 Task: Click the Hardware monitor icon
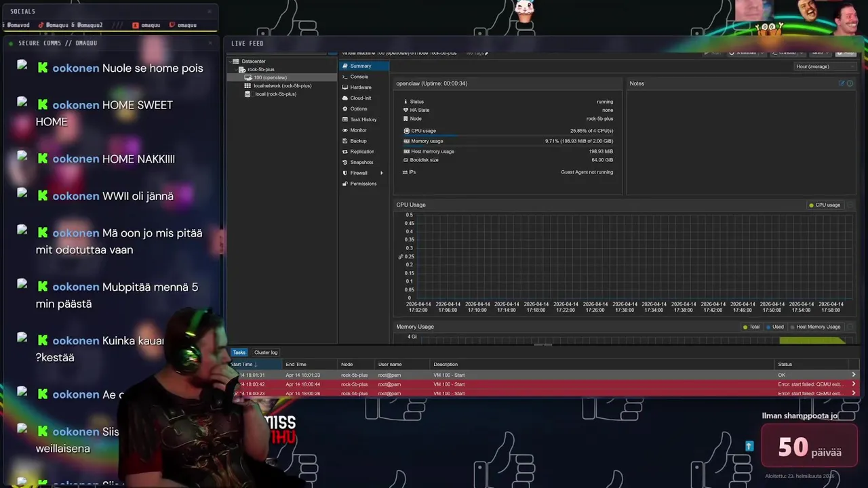click(x=345, y=87)
